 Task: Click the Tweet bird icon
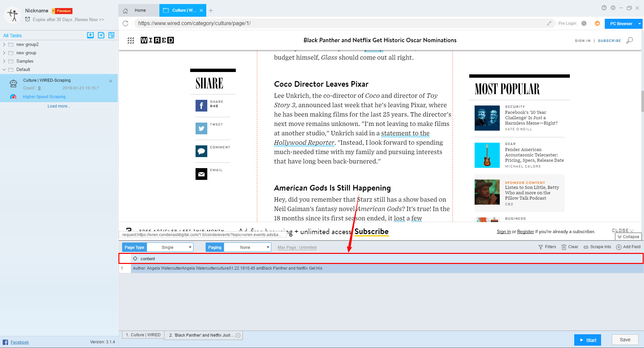point(201,128)
